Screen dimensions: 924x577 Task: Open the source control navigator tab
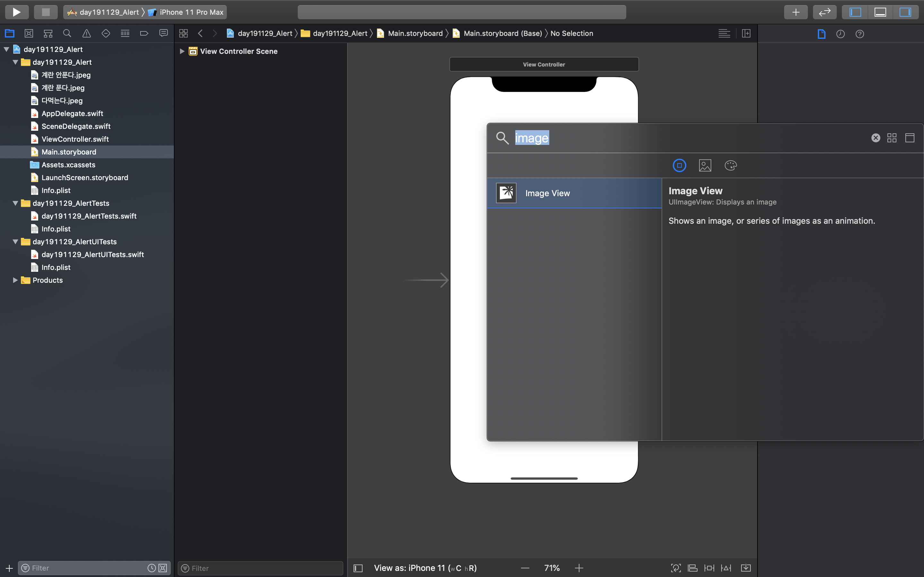pyautogui.click(x=29, y=34)
